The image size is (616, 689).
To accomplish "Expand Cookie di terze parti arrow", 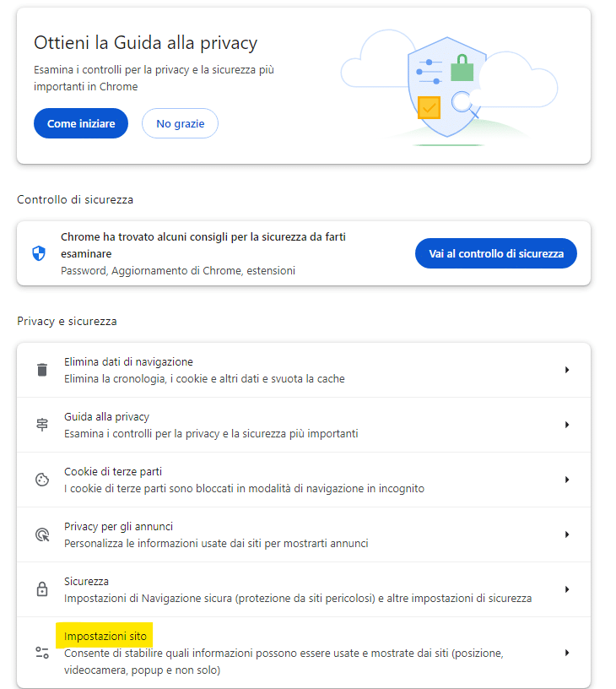I will coord(567,480).
